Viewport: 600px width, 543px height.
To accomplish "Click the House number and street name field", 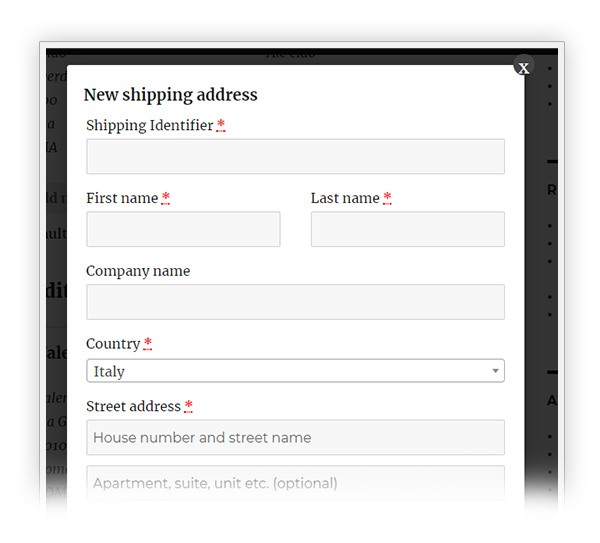I will [295, 437].
